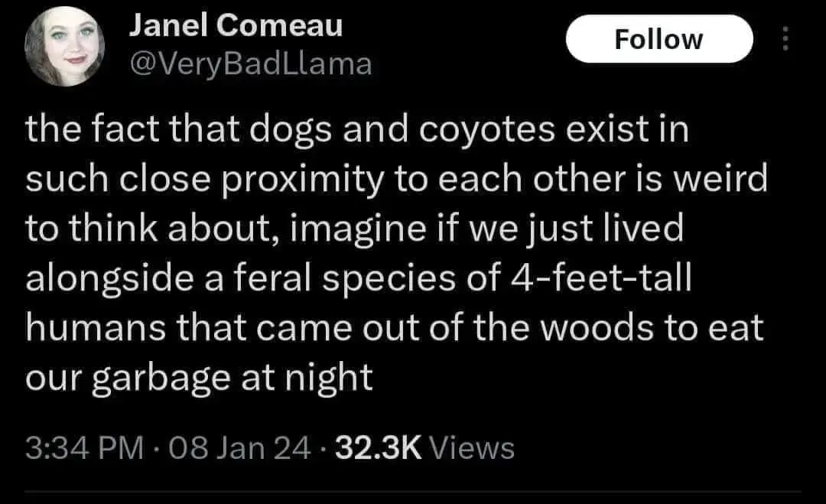826x504 pixels.
Task: Click the 3:34 PM timestamp
Action: point(84,447)
